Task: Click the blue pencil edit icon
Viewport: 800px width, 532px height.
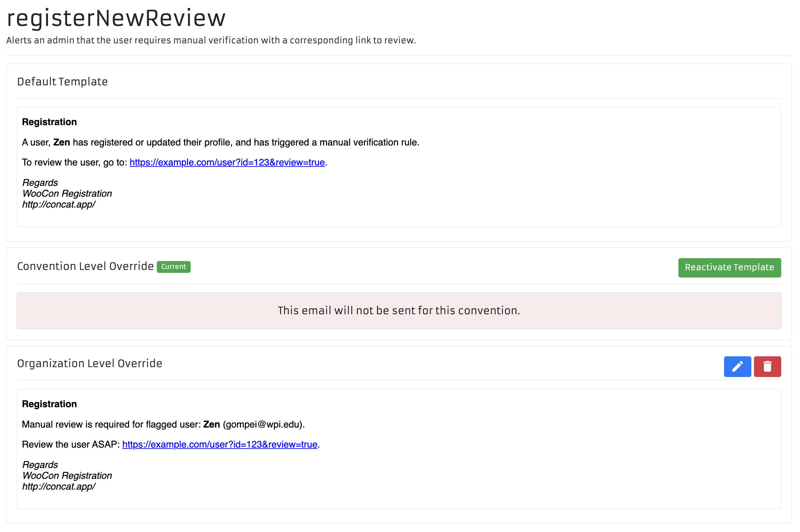Action: pyautogui.click(x=737, y=366)
